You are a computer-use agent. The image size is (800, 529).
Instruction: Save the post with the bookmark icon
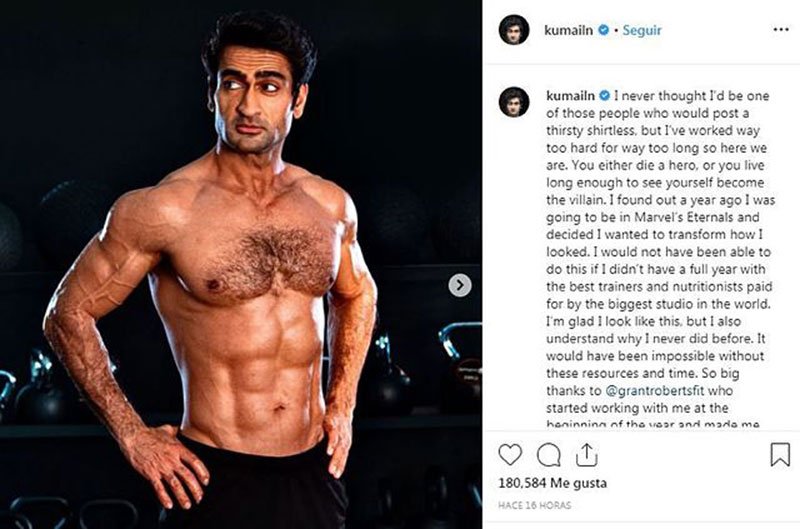(x=780, y=454)
